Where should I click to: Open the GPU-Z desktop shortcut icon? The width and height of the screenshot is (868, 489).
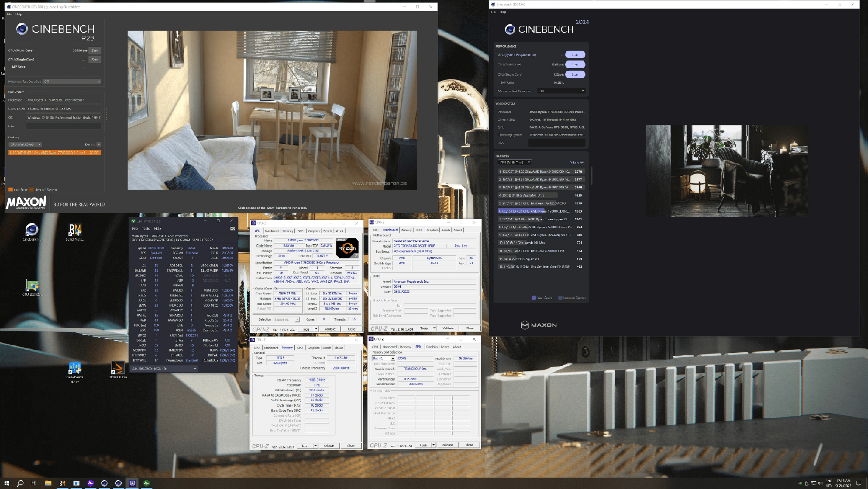pyautogui.click(x=32, y=288)
